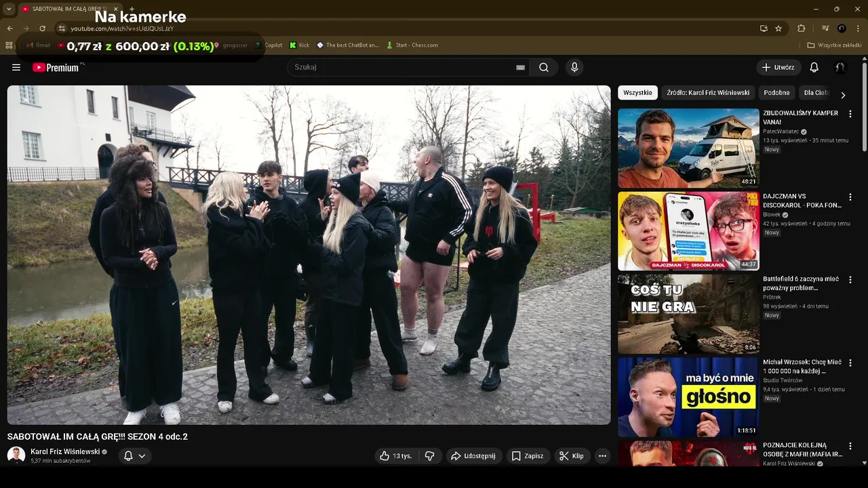Open options menu for DAJCZMAN VS DISCOKAROL video
Viewport: 868px width, 488px height.
tap(850, 197)
